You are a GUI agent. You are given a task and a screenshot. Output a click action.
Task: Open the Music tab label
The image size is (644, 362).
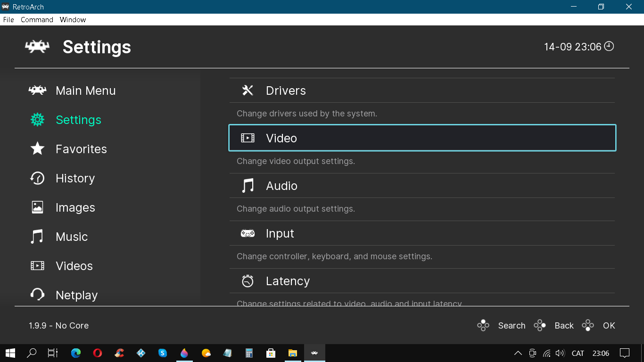point(72,237)
